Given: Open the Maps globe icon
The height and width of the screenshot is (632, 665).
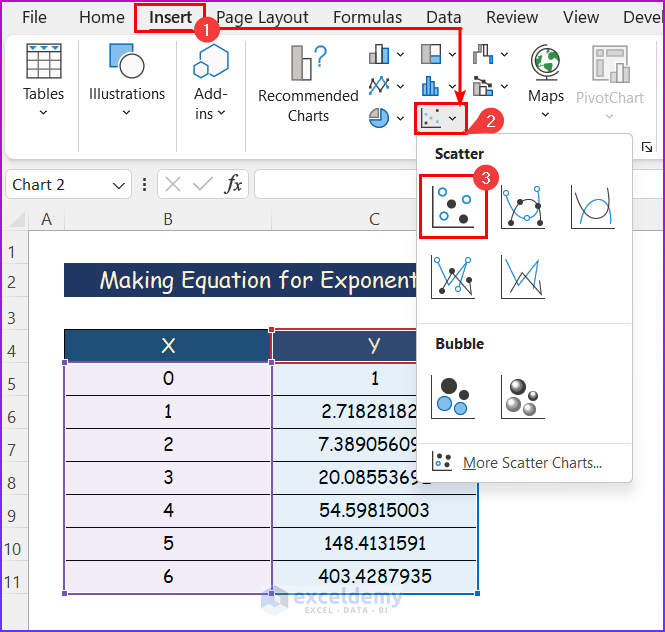Looking at the screenshot, I should click(546, 63).
